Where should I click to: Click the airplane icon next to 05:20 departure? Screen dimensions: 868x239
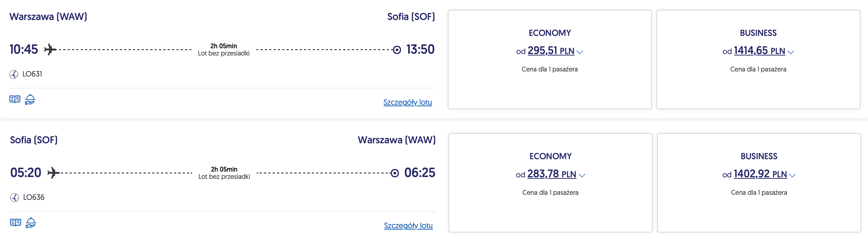coord(53,173)
